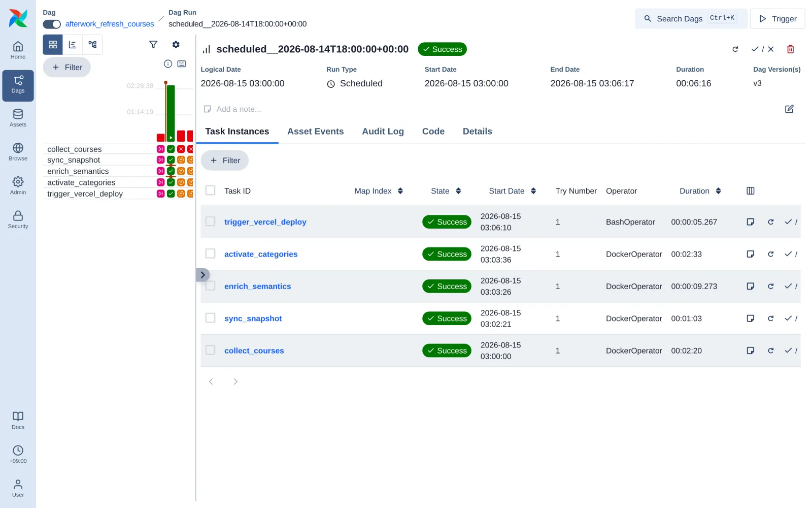Image resolution: width=812 pixels, height=508 pixels.
Task: Edit the dag run note
Action: pos(789,109)
